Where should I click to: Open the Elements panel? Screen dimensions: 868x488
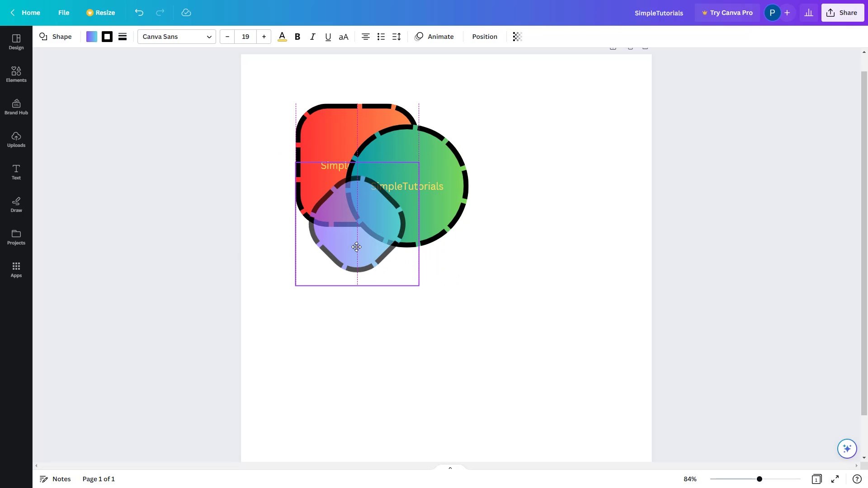click(16, 74)
